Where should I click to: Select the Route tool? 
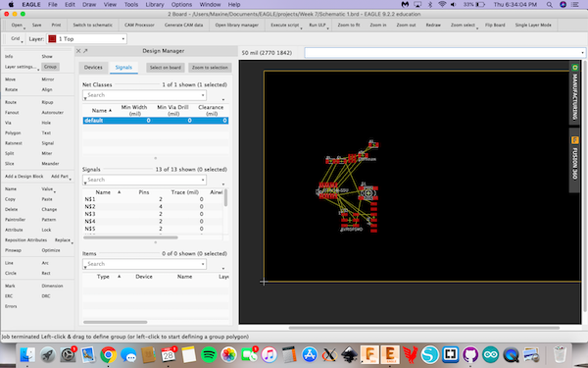point(11,102)
